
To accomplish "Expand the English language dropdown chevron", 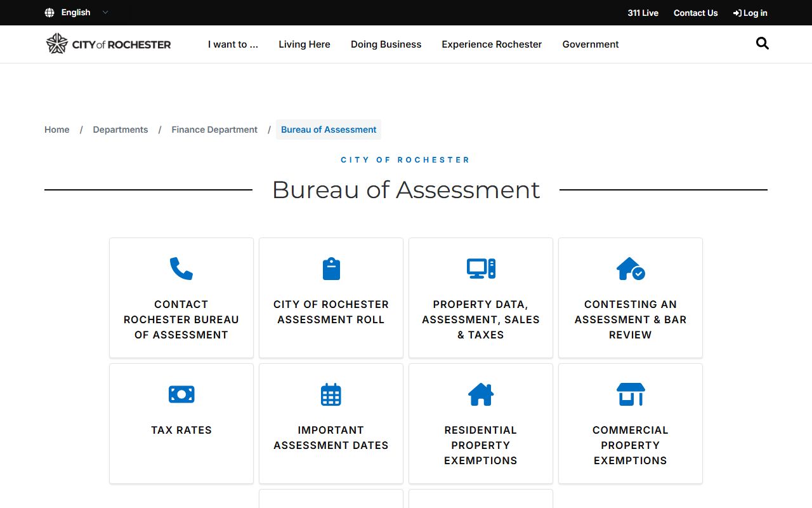I will pyautogui.click(x=105, y=12).
